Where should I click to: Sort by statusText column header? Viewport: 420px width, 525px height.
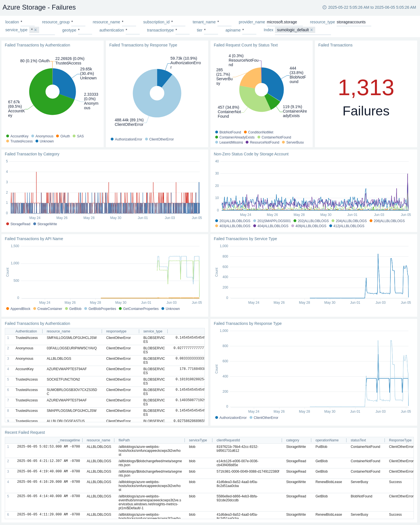coord(358,440)
